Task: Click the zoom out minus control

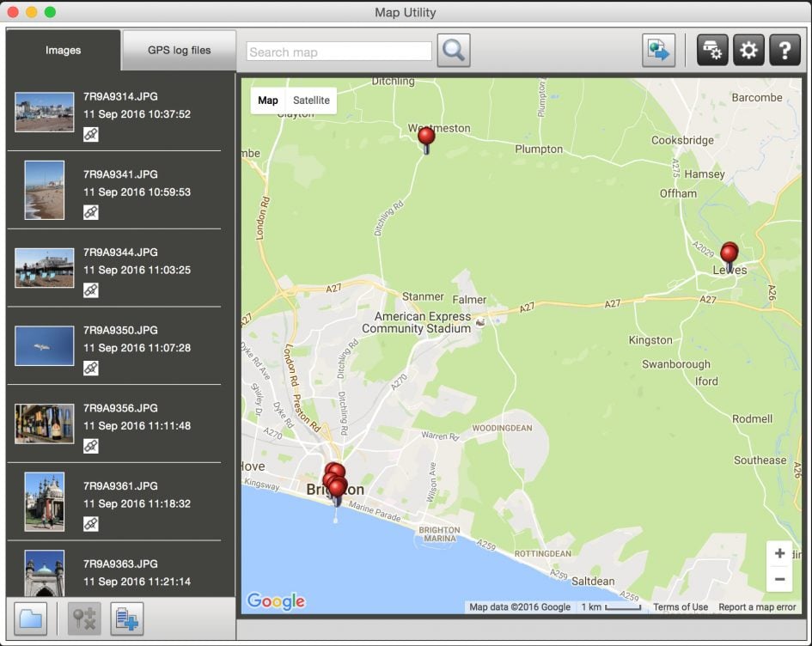Action: pos(779,579)
